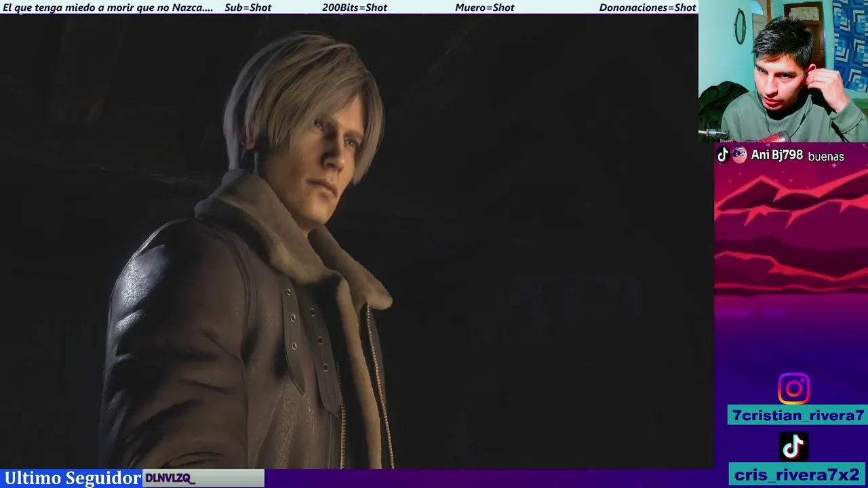Click the TikTok logo above cris_rivera7x2

[793, 447]
